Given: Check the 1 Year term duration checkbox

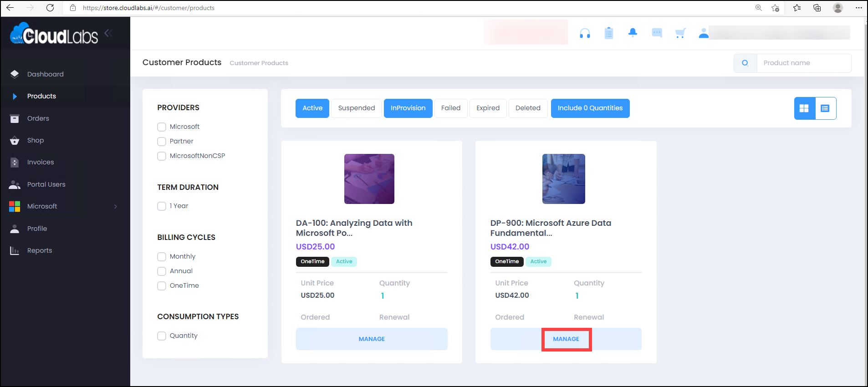Looking at the screenshot, I should click(x=162, y=206).
